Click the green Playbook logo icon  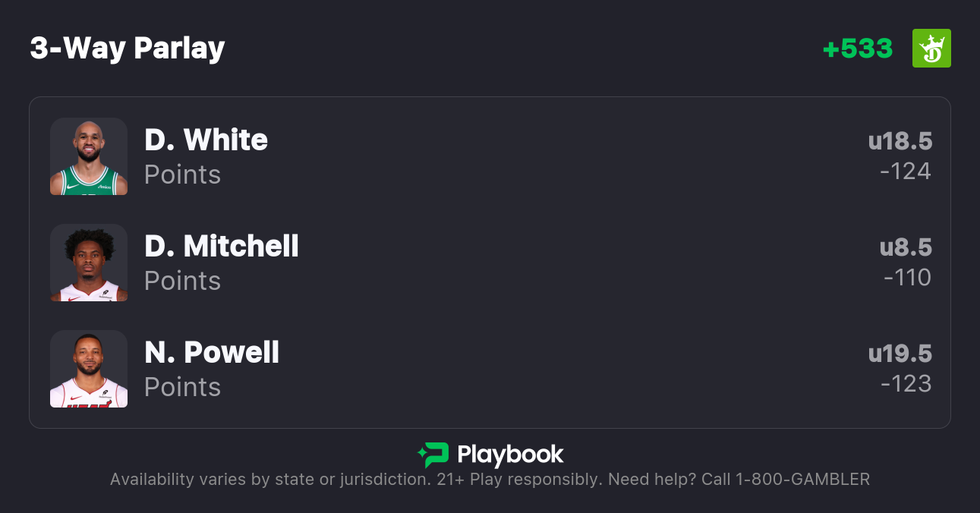[433, 455]
